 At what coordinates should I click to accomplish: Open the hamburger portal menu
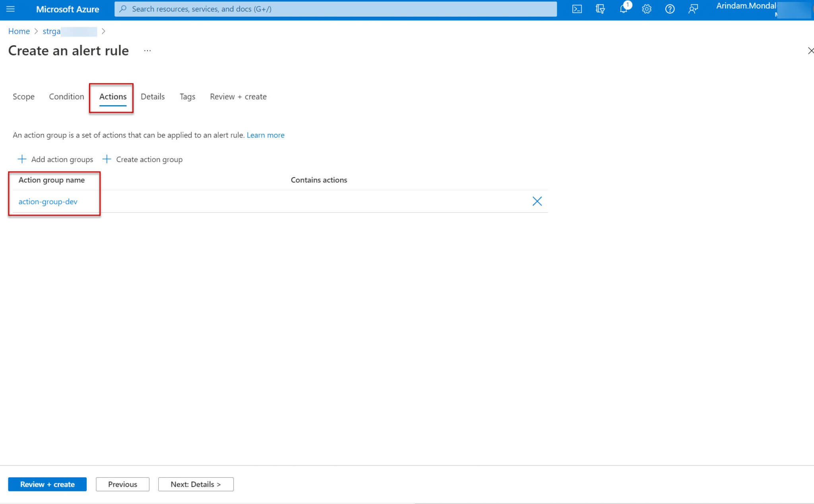click(x=11, y=9)
